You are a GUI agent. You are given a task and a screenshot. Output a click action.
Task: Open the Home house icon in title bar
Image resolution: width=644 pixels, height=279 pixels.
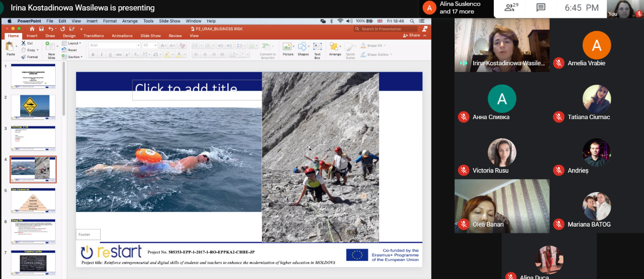click(32, 29)
